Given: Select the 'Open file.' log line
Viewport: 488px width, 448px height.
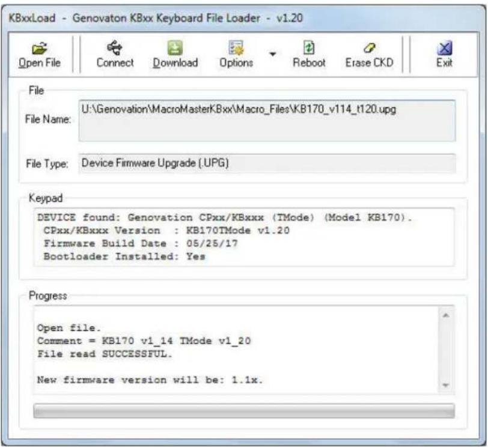Looking at the screenshot, I should click(69, 328).
